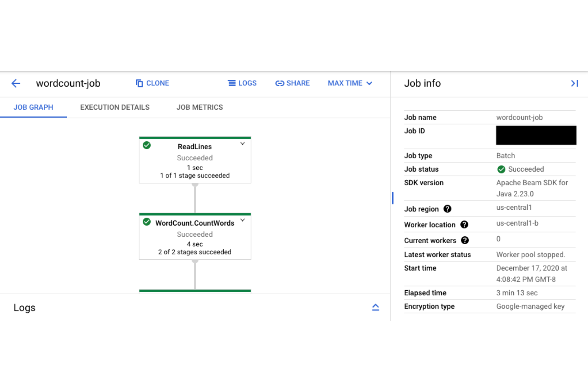Image resolution: width=588 pixels, height=392 pixels.
Task: Expand the WordCount.CountWords step chevron
Action: (x=242, y=220)
